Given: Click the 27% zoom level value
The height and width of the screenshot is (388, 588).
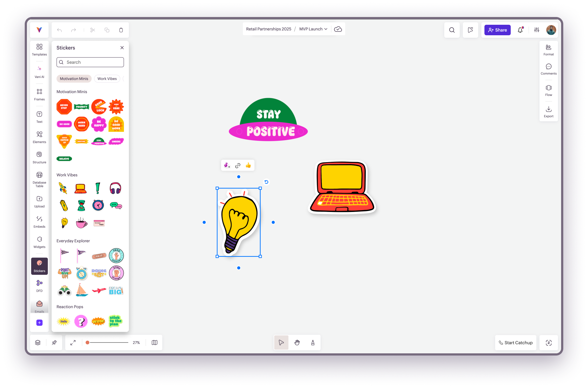Looking at the screenshot, I should point(136,343).
